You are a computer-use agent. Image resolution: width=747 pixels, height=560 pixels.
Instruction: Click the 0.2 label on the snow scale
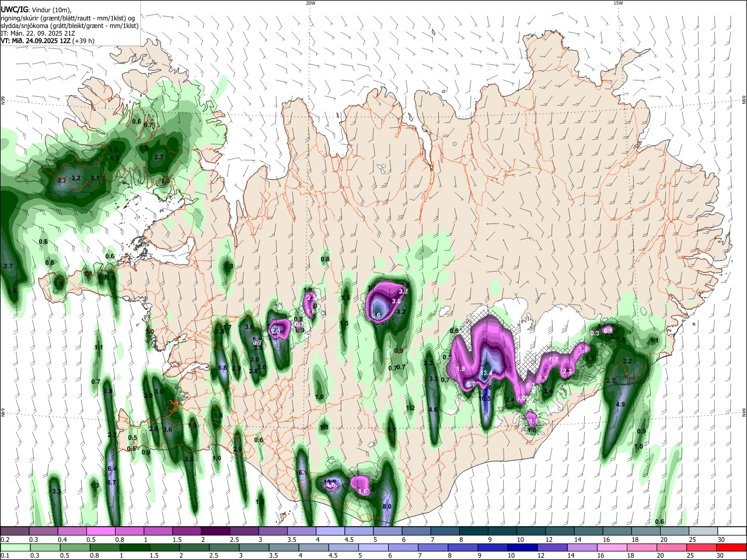(x=4, y=539)
